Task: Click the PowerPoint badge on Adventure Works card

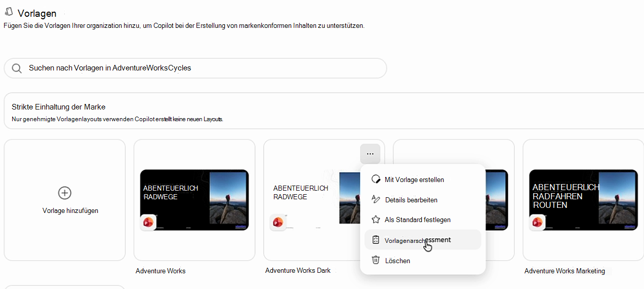Action: click(148, 222)
